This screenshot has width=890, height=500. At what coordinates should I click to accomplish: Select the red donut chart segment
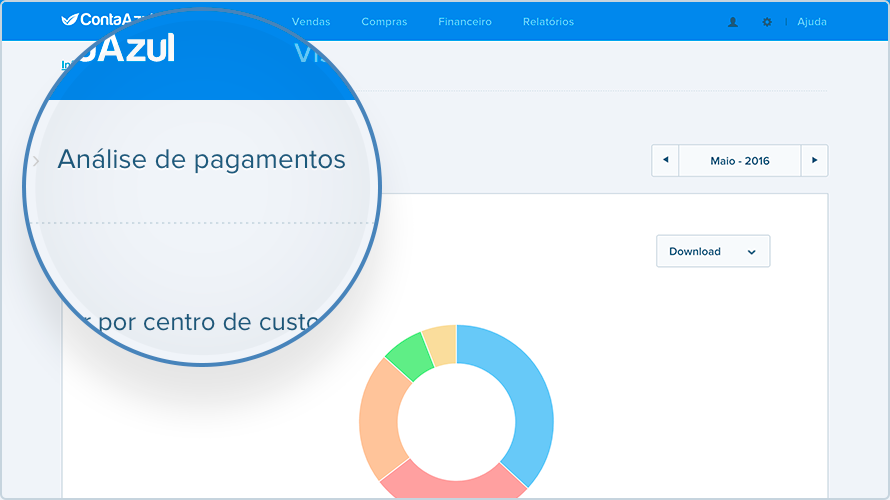(453, 480)
